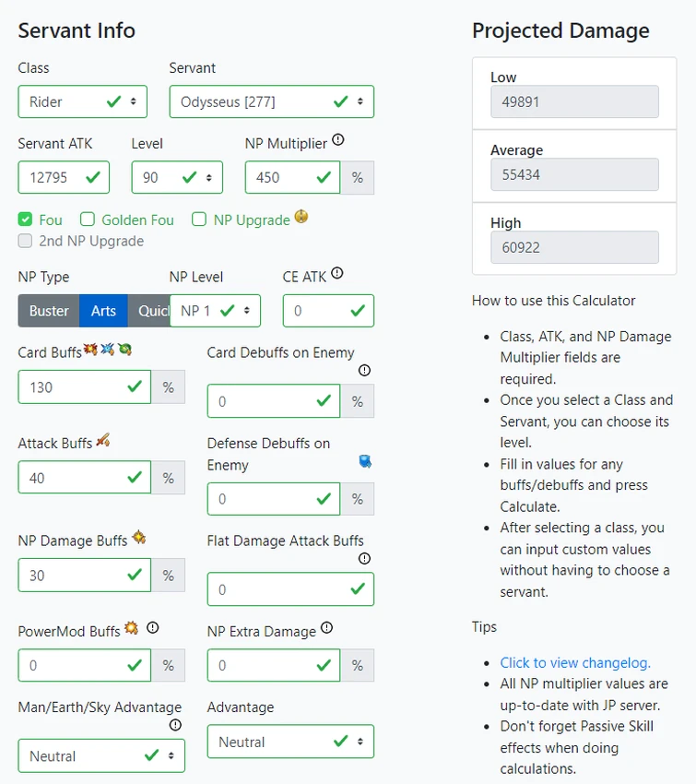696x784 pixels.
Task: Enable the Golden Fou checkbox
Action: [x=88, y=220]
